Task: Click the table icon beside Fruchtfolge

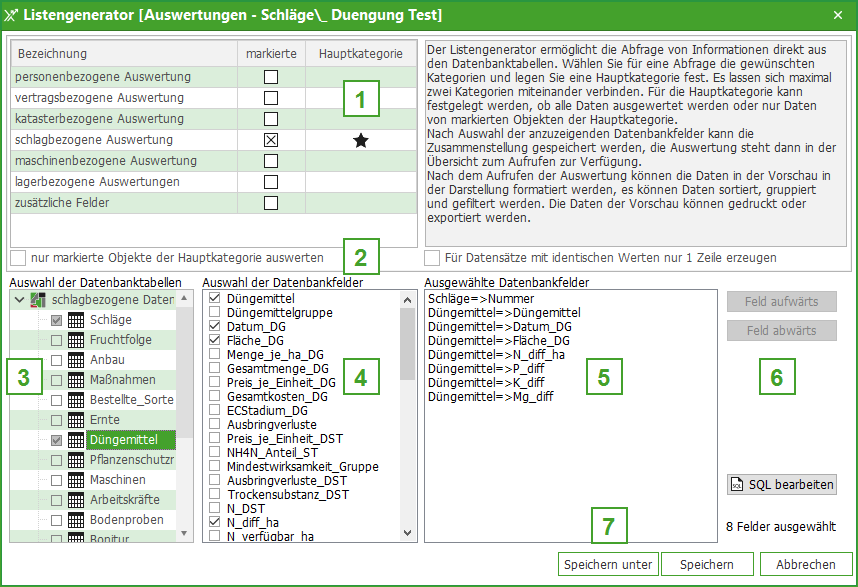Action: coord(76,340)
